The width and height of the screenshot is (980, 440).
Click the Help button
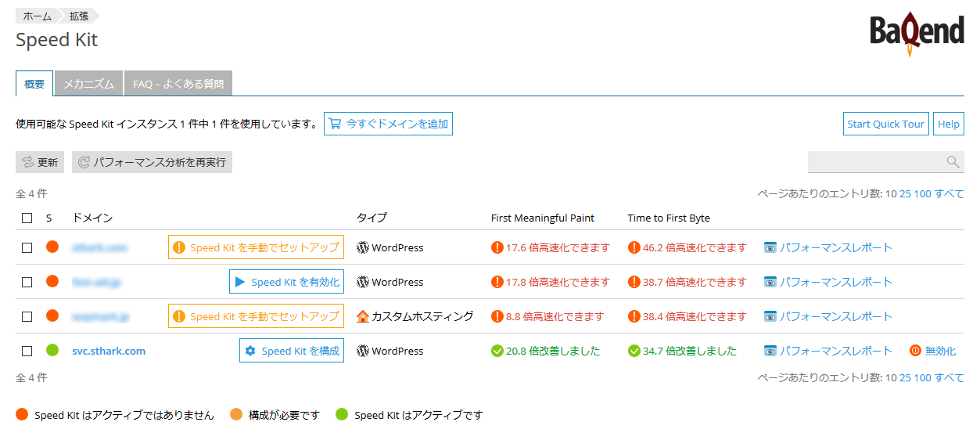(x=948, y=124)
